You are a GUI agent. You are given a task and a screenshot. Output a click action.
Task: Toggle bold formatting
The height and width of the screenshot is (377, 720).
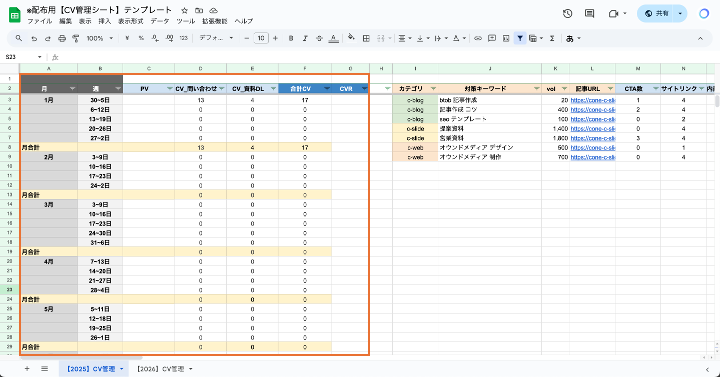(x=291, y=39)
